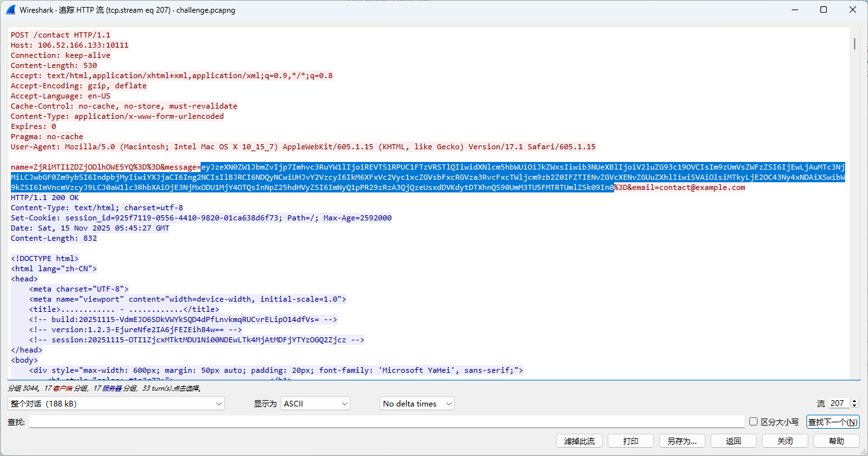
Task: Open the 整个对话 (188 kB) conversation dropdown
Action: 116,403
